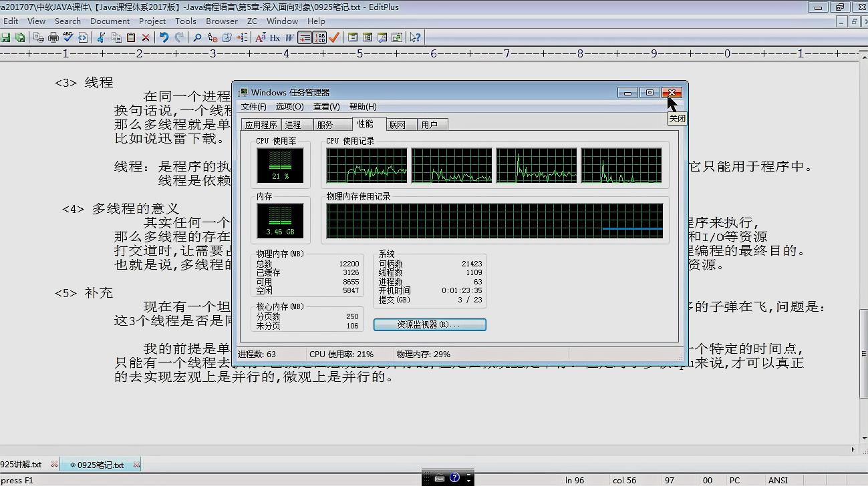Click the Print icon
The height and width of the screenshot is (486, 868).
point(53,37)
